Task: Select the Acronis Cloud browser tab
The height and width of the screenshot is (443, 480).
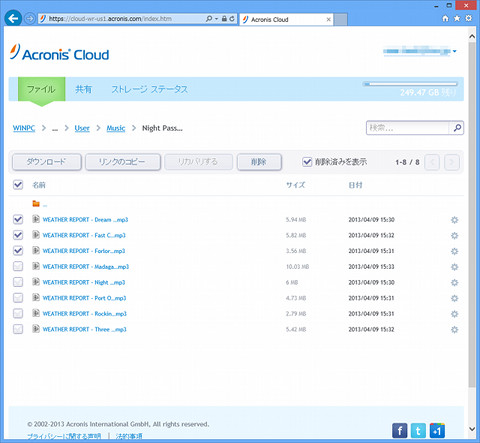Action: (x=285, y=19)
